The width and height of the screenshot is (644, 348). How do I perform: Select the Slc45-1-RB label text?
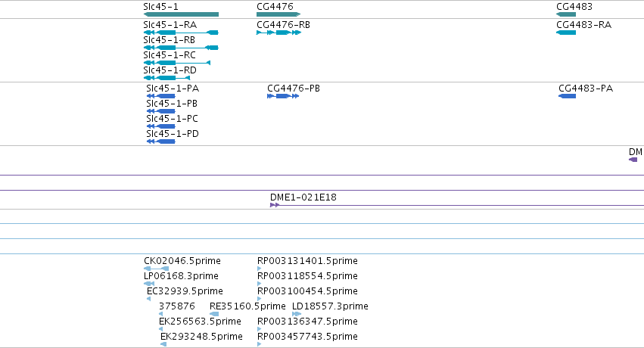coord(170,40)
